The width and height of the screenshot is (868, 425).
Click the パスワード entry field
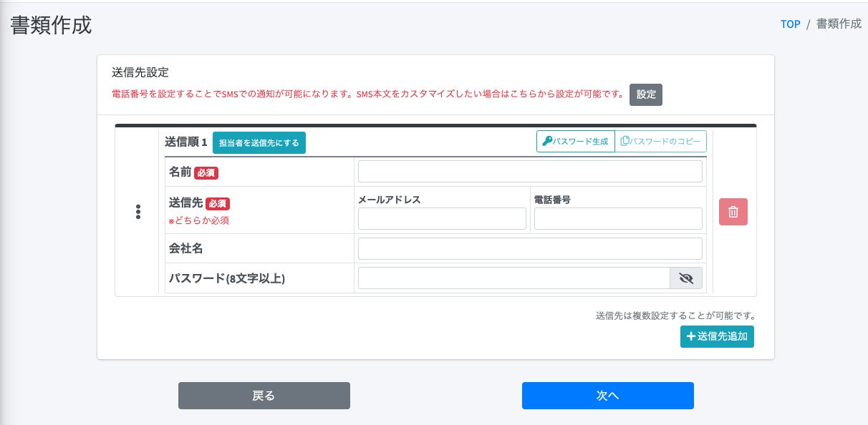tap(513, 278)
